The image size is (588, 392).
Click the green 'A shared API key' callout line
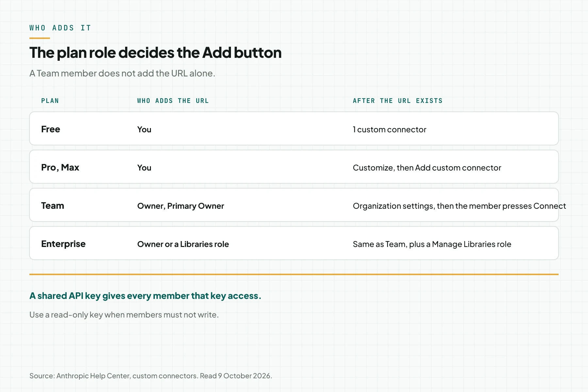(145, 296)
